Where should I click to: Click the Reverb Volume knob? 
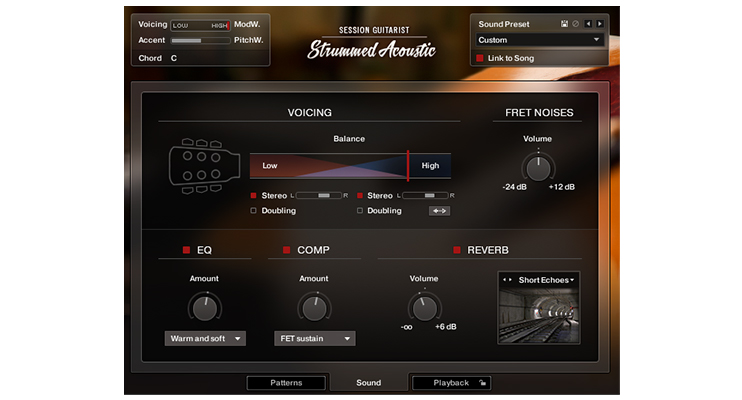(424, 308)
